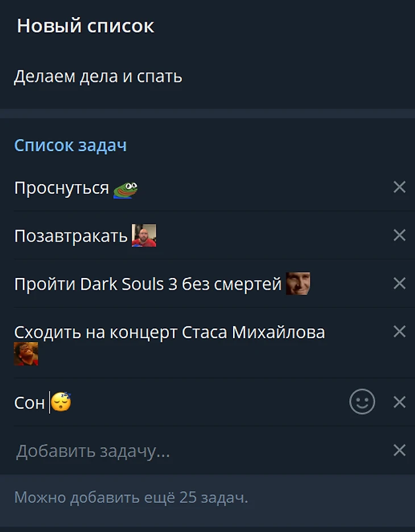Click into Сходить на концерт task text
The image size is (415, 532).
(x=169, y=332)
